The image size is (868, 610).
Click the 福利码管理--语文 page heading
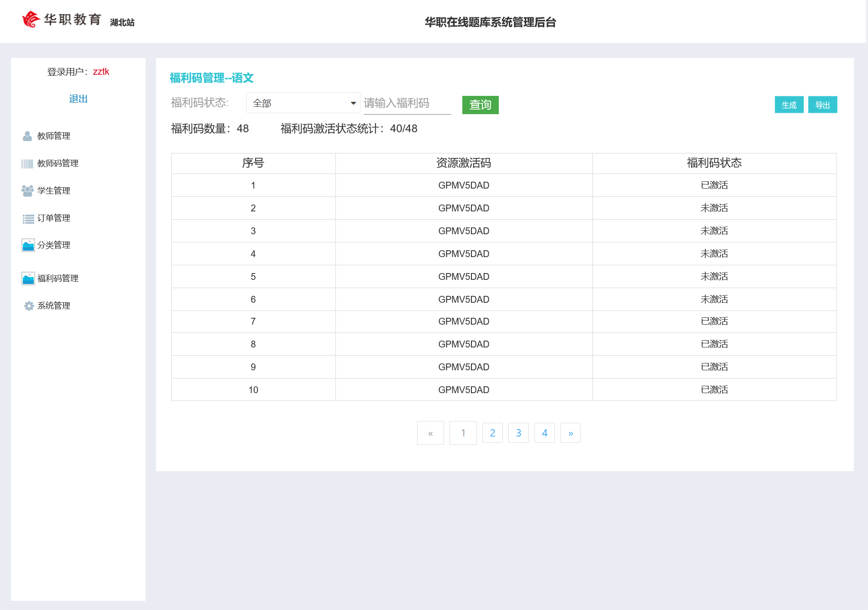pyautogui.click(x=212, y=78)
